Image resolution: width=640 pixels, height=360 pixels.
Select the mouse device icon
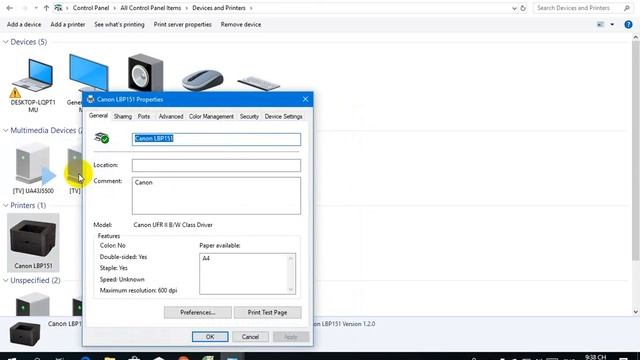tap(202, 80)
